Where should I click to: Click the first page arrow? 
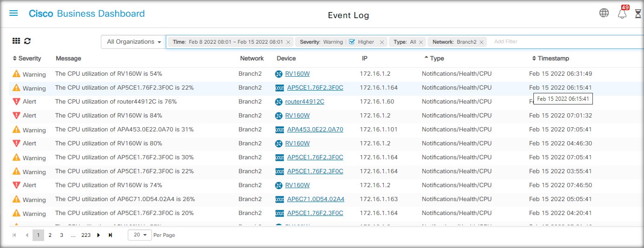pyautogui.click(x=14, y=235)
